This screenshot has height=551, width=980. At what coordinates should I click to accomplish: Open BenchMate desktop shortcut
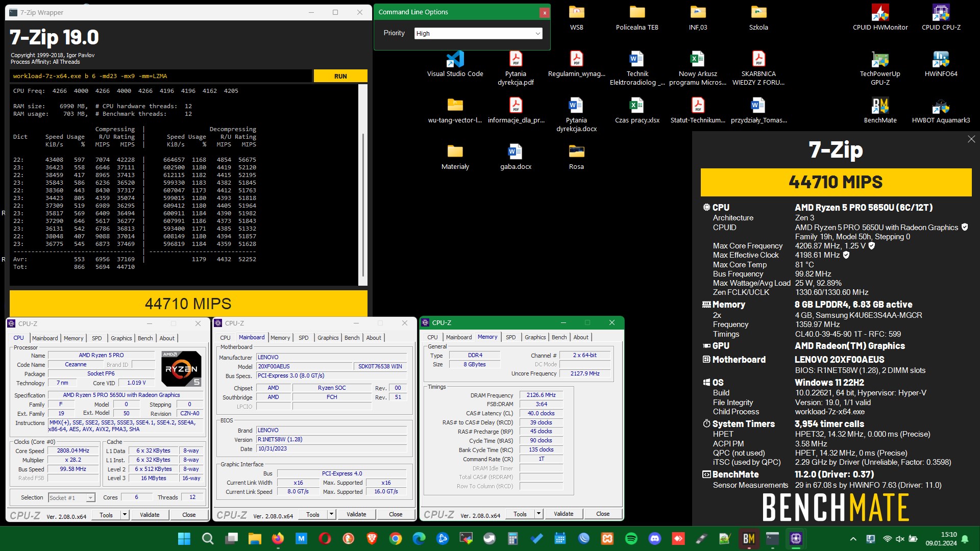tap(880, 110)
